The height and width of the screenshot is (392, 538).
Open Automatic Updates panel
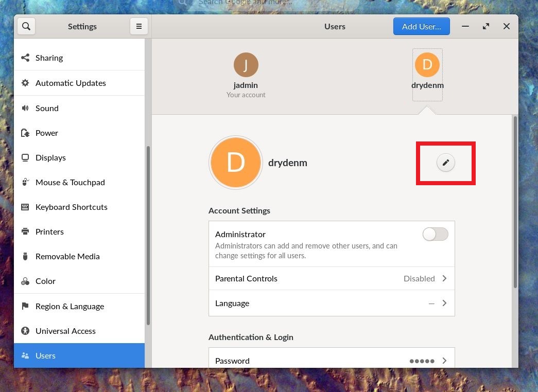[x=79, y=83]
